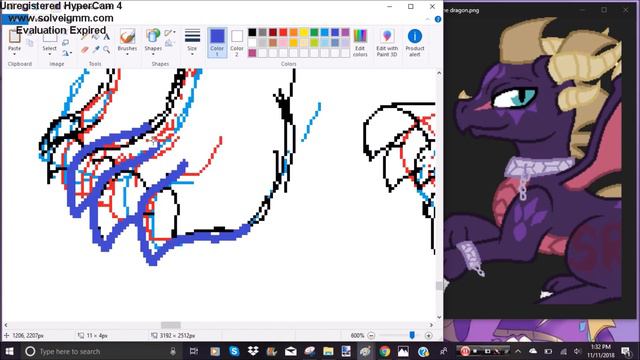Click the Type here to search box
The height and width of the screenshot is (360, 640).
101,351
